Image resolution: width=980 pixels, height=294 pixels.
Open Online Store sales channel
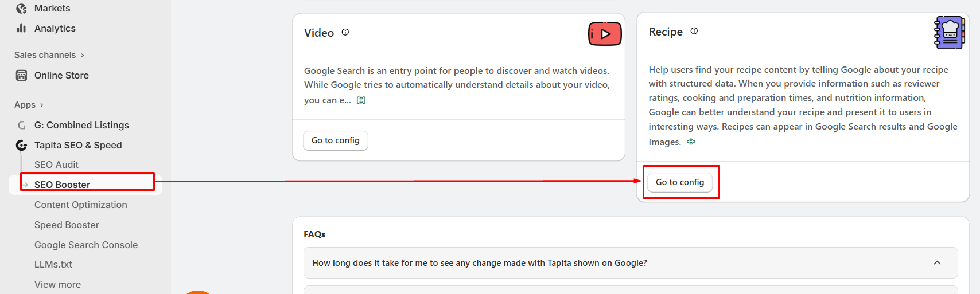pos(61,75)
